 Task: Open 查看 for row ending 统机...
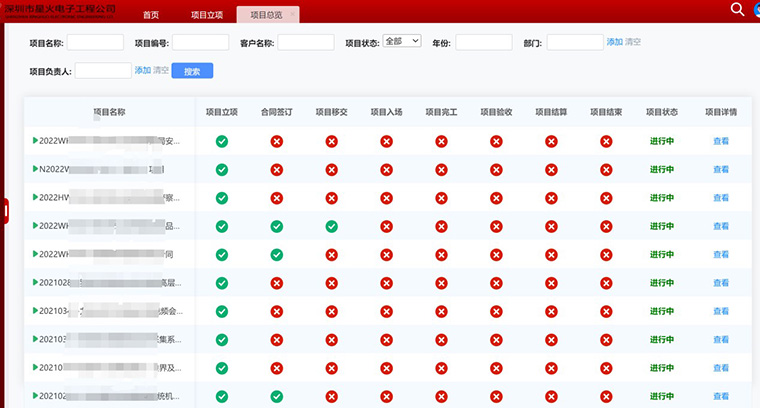tap(721, 396)
